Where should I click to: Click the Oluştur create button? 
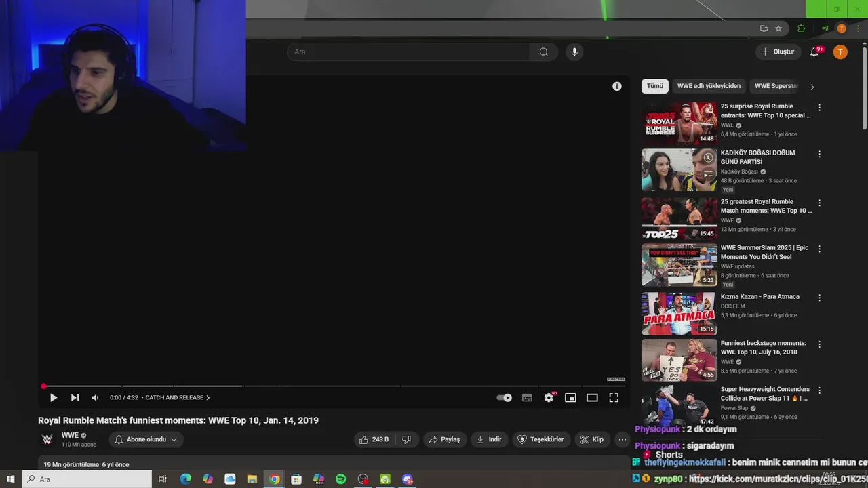[778, 52]
